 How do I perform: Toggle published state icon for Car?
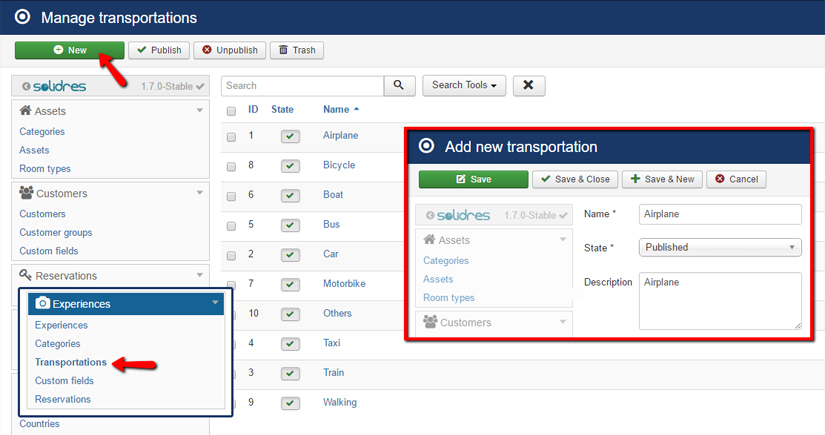click(290, 255)
